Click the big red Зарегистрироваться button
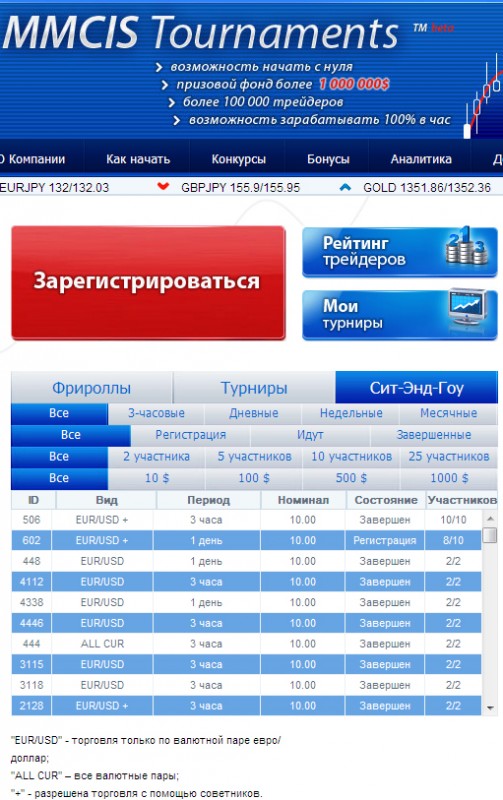Viewport: 503px width, 800px height. [148, 282]
